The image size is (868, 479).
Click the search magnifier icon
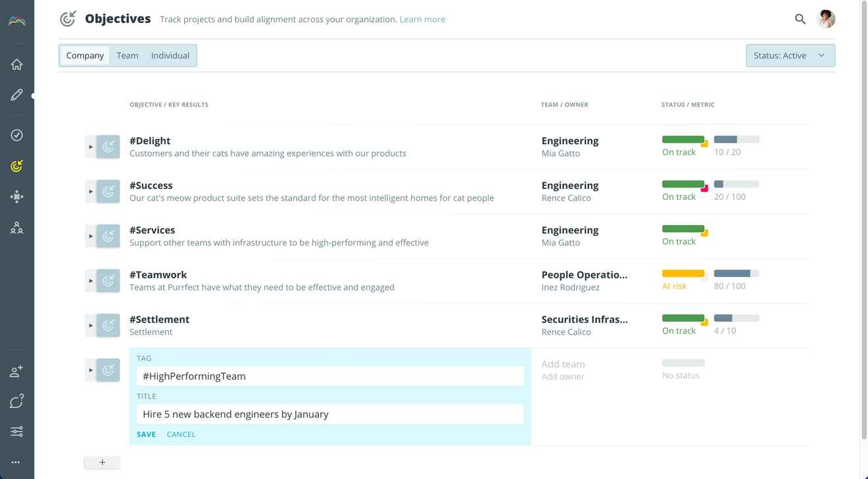pos(800,19)
